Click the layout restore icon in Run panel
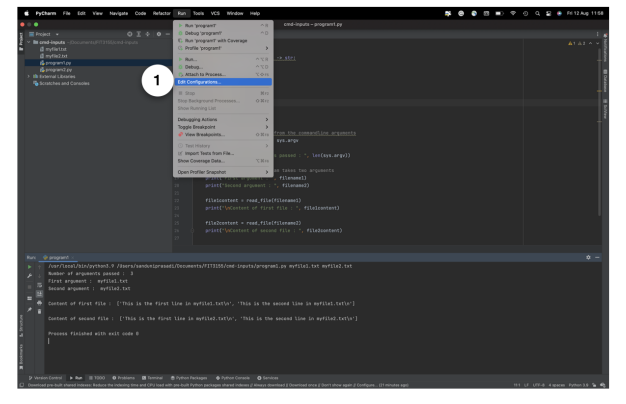The image size is (626, 404). [30, 298]
